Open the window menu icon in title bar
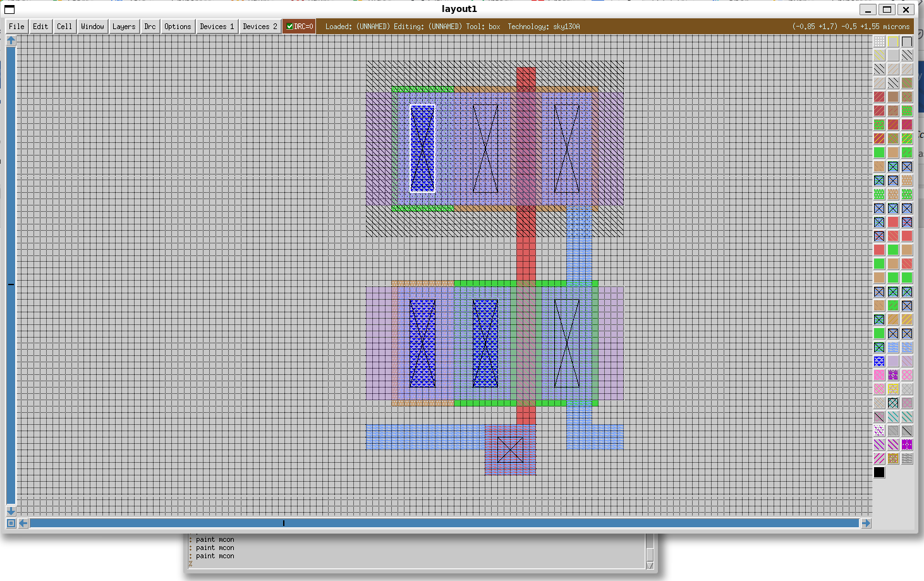The width and height of the screenshot is (924, 581). pos(9,9)
